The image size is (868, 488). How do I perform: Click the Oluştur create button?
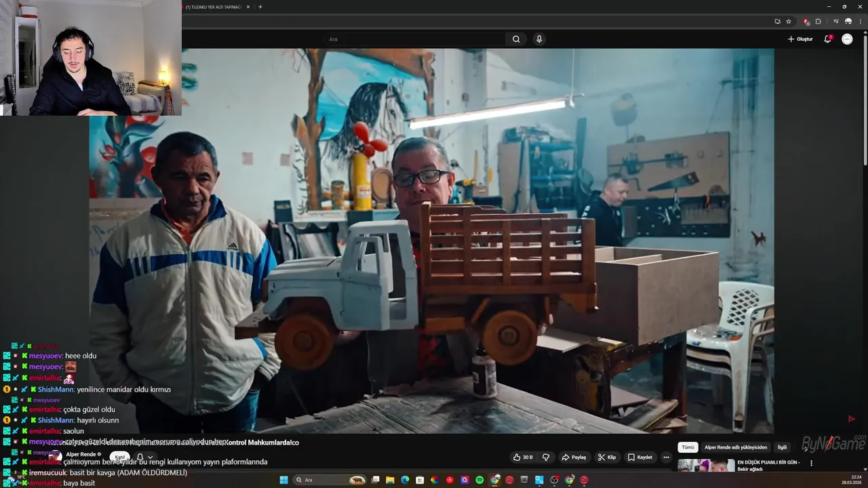pyautogui.click(x=800, y=39)
